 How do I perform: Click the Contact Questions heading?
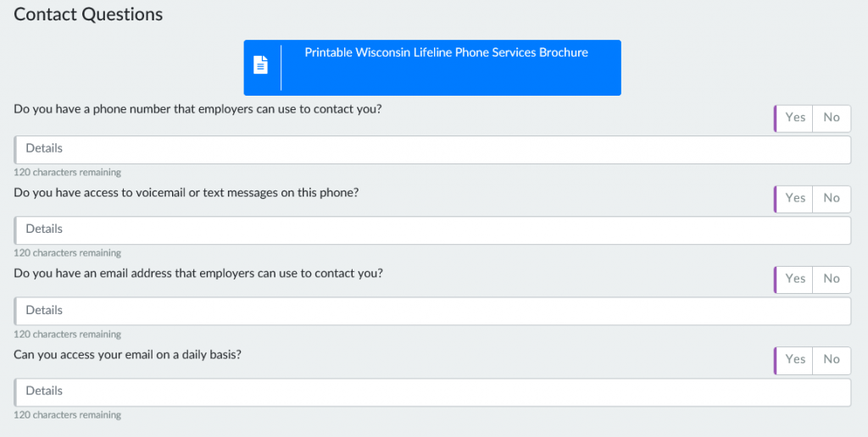88,14
